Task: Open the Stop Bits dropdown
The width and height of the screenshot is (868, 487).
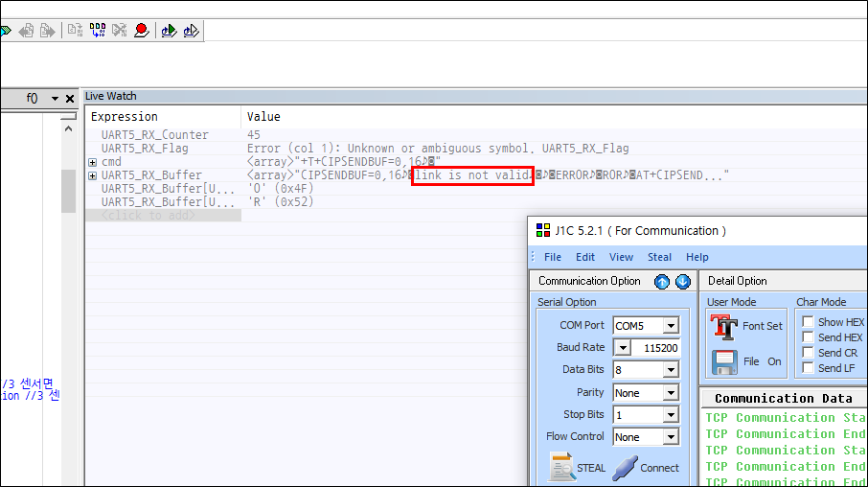Action: click(671, 415)
